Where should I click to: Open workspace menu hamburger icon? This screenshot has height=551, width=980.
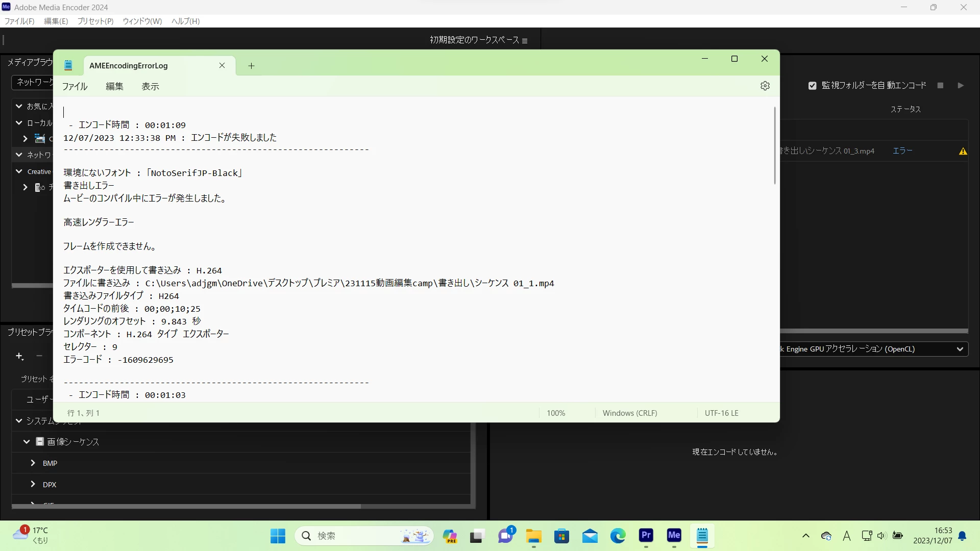tap(525, 40)
